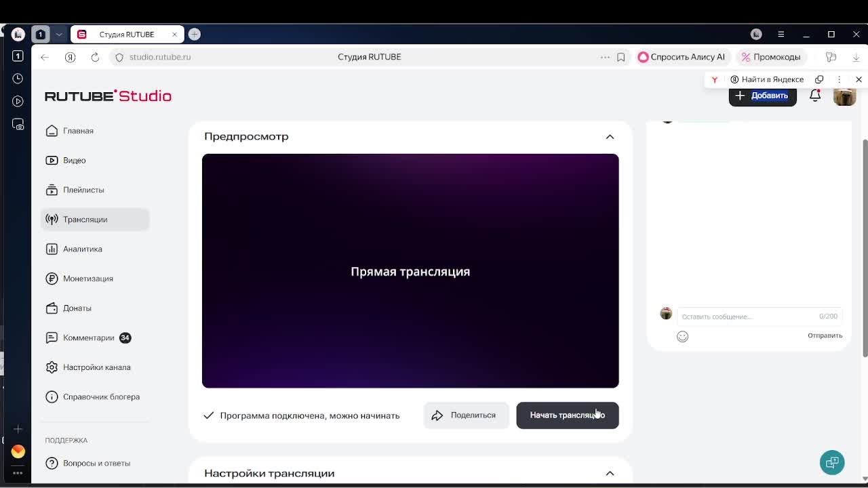Screen dimensions: 868x488
Task: Bookmark this page
Action: click(x=620, y=57)
